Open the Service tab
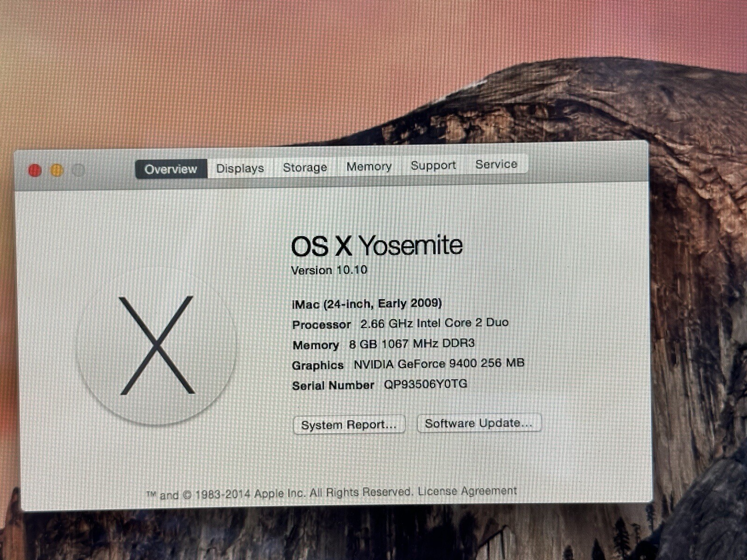 [x=496, y=164]
